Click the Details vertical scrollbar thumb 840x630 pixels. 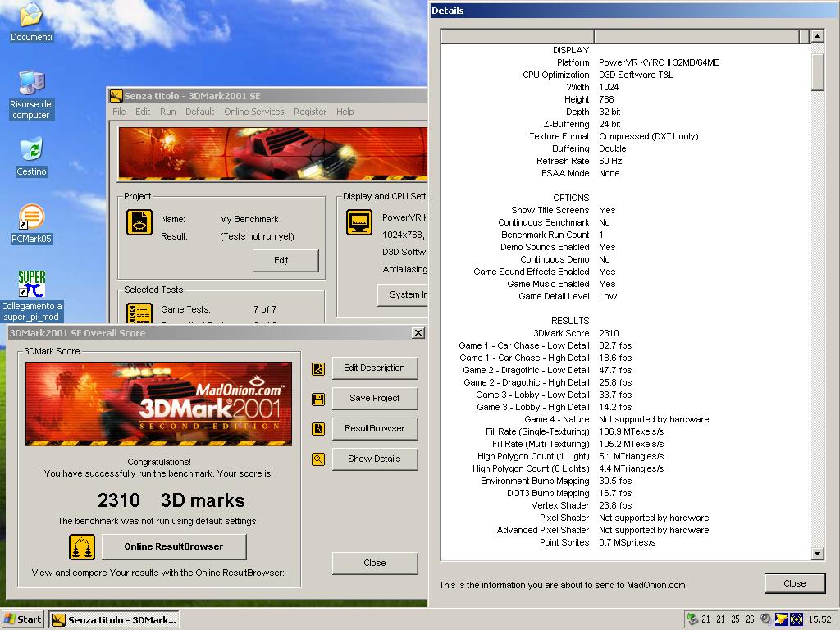pos(818,72)
